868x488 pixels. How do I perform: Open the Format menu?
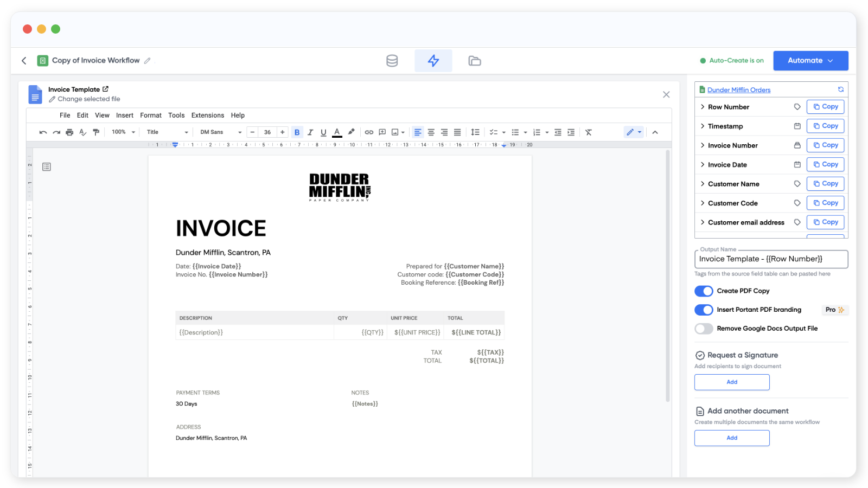coord(150,115)
